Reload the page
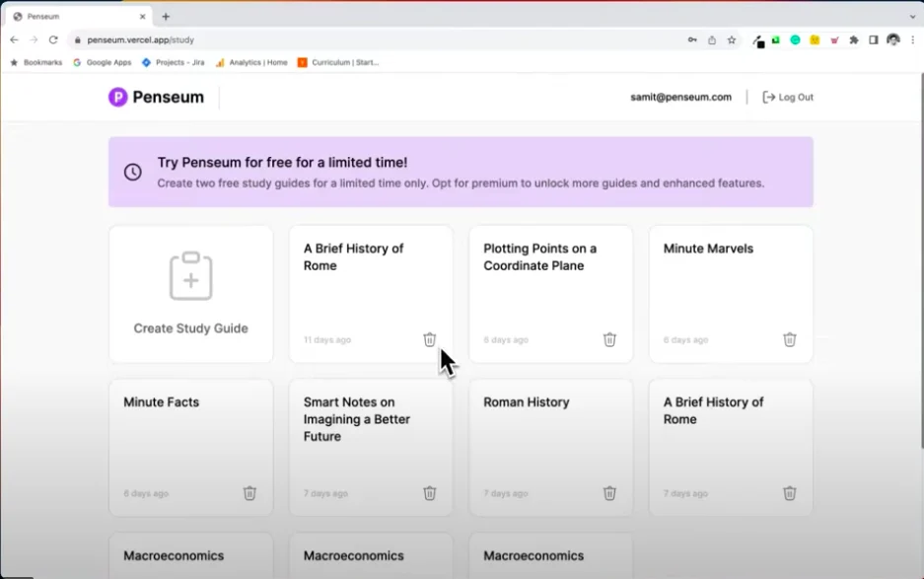 (53, 40)
